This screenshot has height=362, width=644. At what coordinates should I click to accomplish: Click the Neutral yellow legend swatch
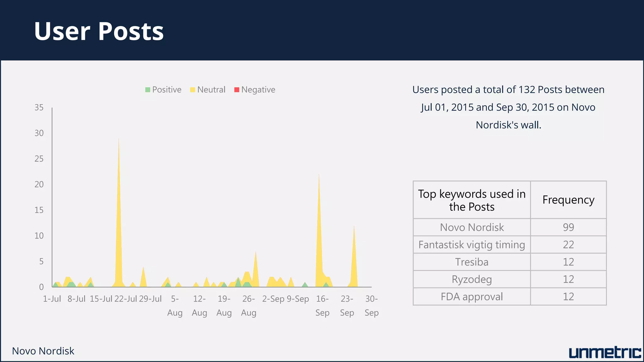193,90
